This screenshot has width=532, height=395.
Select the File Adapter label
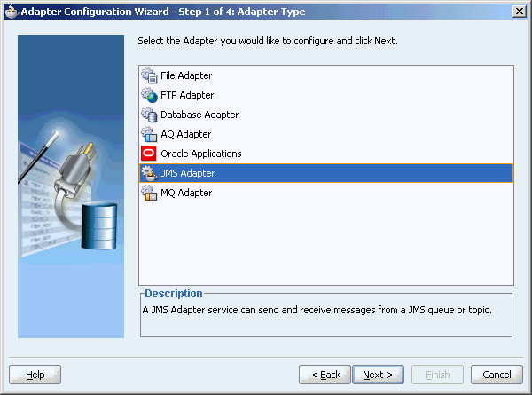(x=186, y=75)
